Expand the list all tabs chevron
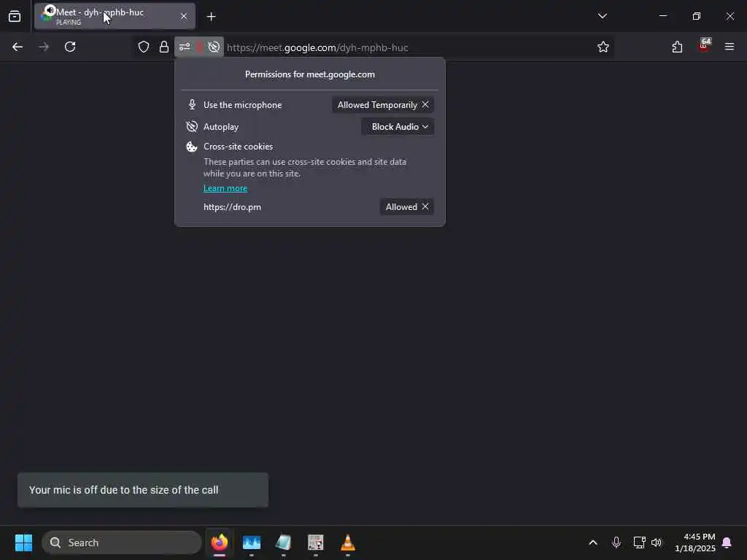The width and height of the screenshot is (747, 560). pos(602,16)
